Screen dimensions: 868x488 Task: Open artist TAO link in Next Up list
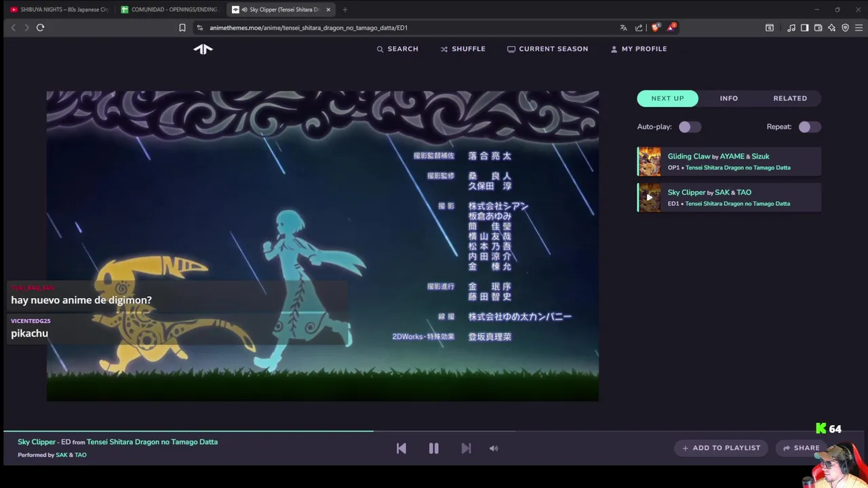[x=744, y=192]
